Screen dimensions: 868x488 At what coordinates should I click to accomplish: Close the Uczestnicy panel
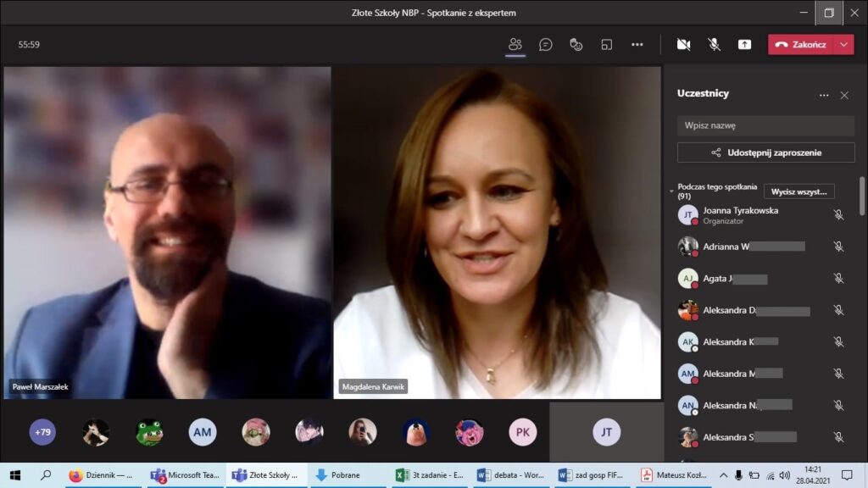[x=844, y=95]
